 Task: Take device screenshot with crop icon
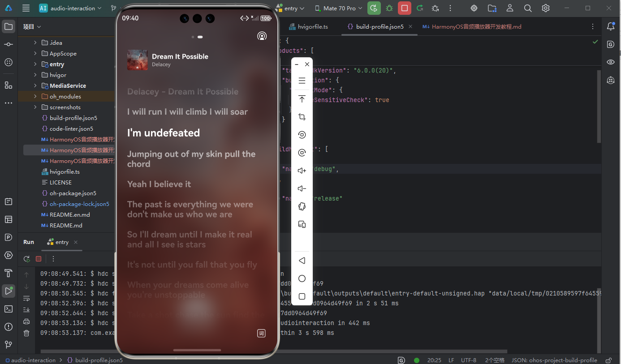(x=302, y=117)
